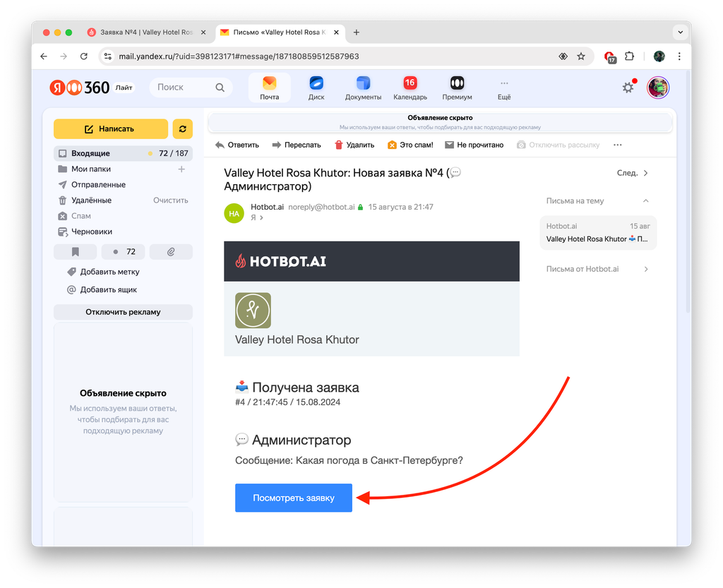The height and width of the screenshot is (588, 723).
Task: Switch to Заявка №4 browser tab
Action: [x=147, y=32]
